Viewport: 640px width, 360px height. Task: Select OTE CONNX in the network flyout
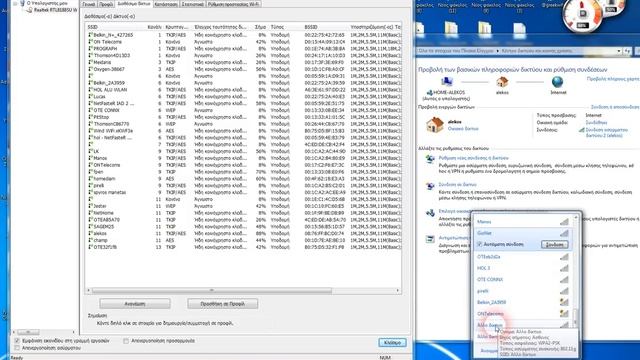(522, 280)
